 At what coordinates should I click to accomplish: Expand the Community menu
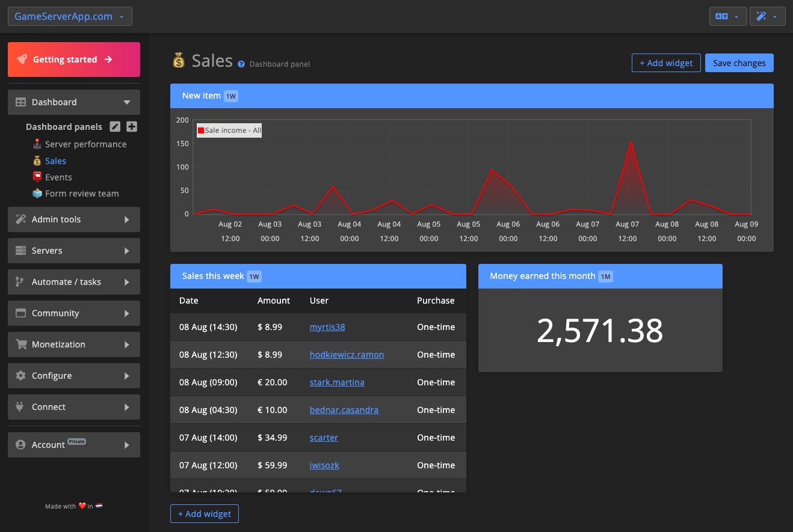(x=74, y=313)
